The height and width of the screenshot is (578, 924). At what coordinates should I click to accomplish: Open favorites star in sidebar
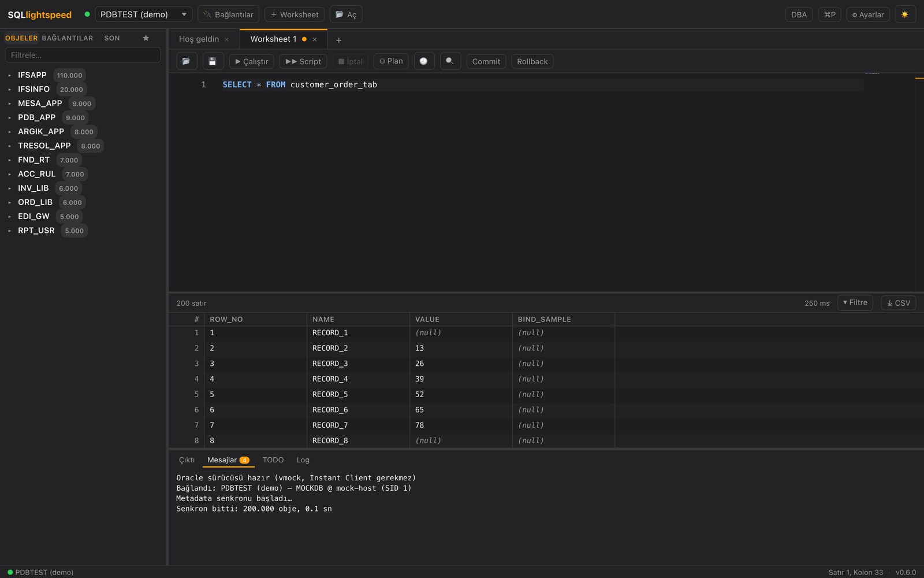pos(146,38)
